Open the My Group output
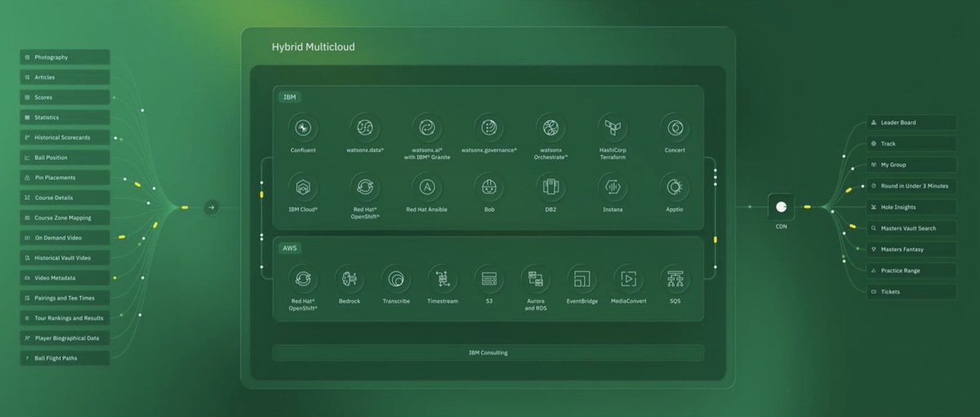This screenshot has height=417, width=980. pos(911,165)
